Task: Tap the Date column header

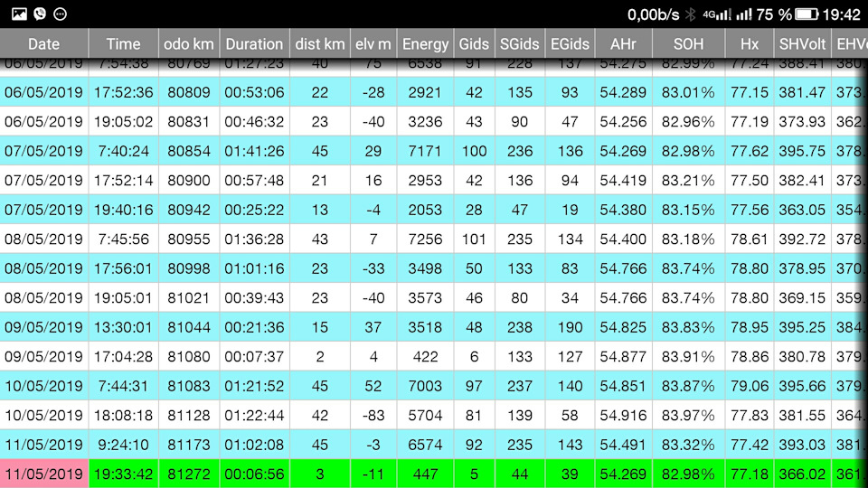Action: (43, 43)
